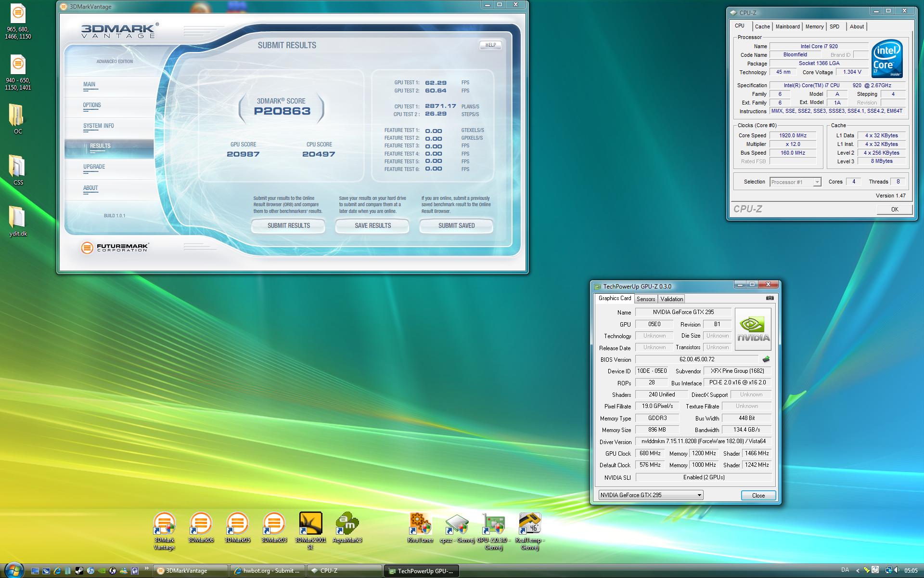
Task: Click the Counter-Strike quick launch icon
Action: pyautogui.click(x=113, y=571)
